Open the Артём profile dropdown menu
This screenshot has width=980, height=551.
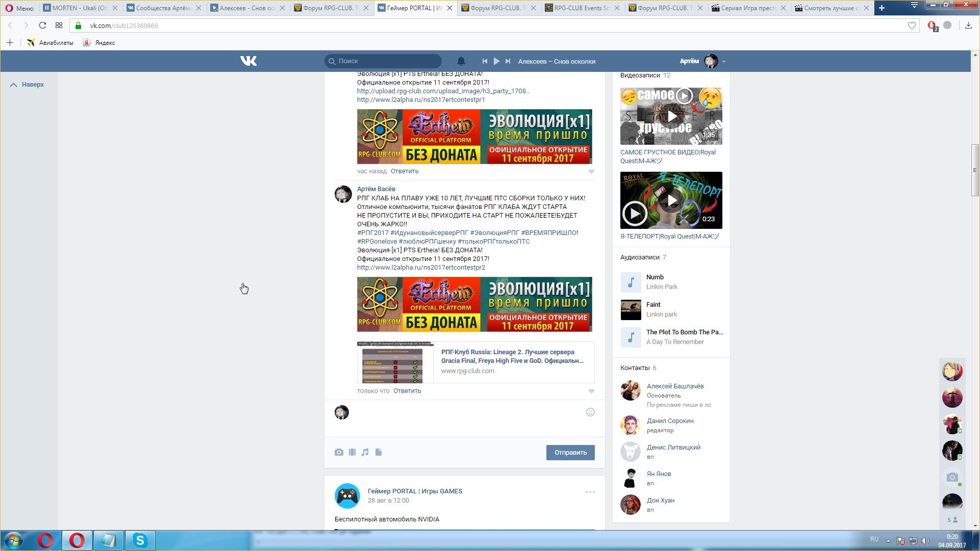[702, 61]
